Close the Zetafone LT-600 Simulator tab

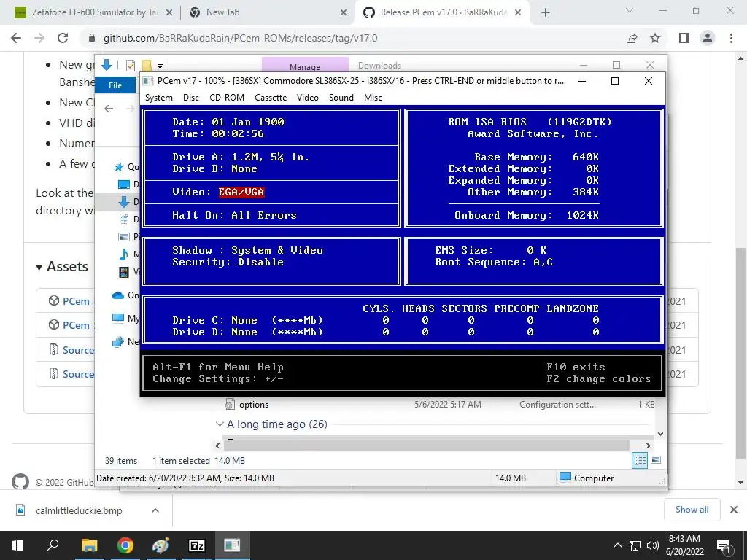pos(169,13)
